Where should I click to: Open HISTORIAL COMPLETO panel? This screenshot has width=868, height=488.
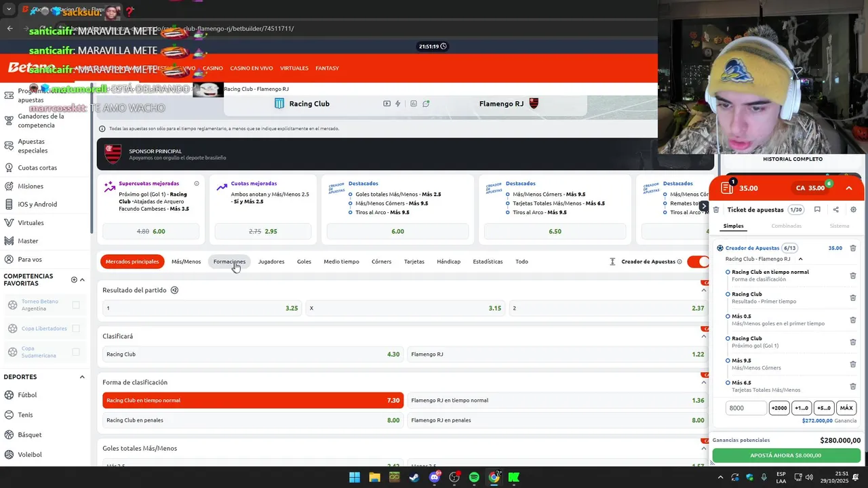click(792, 159)
